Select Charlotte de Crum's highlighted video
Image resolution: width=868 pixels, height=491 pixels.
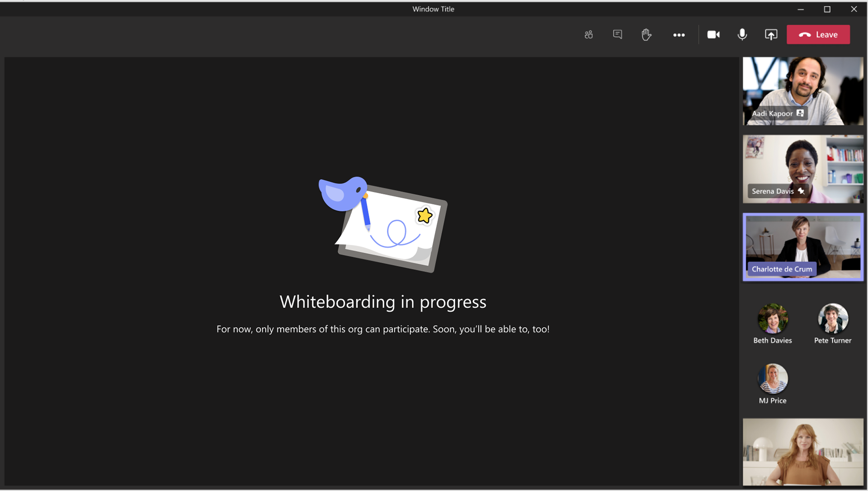(803, 242)
